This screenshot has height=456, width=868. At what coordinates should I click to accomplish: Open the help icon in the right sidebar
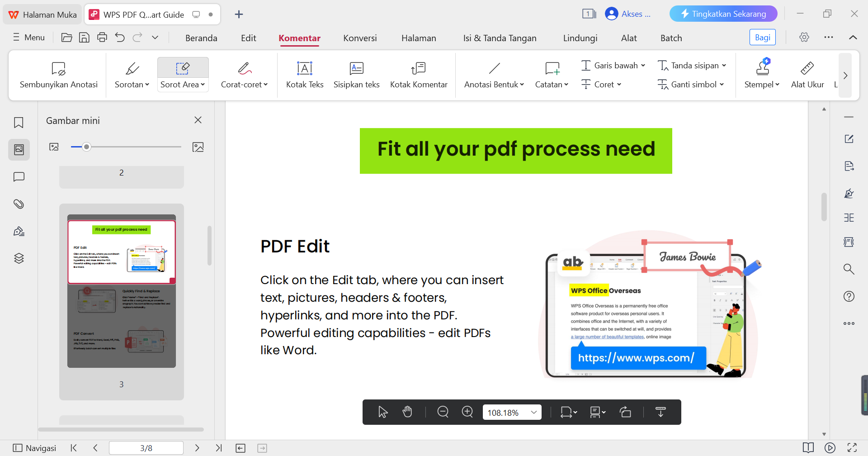tap(849, 296)
